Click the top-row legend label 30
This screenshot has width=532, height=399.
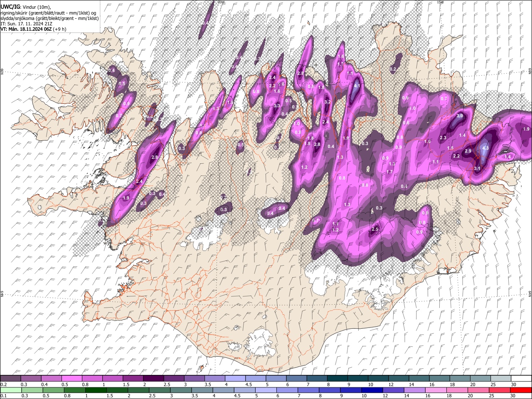(513, 384)
